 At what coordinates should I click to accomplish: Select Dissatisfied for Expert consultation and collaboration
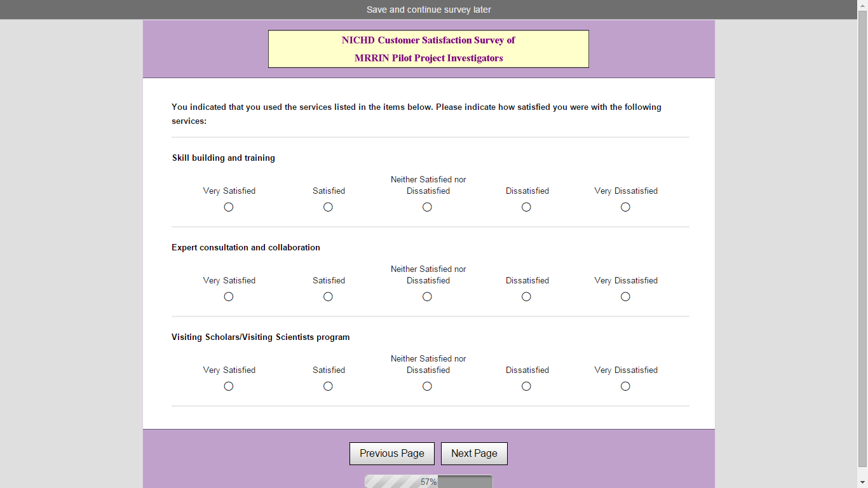[526, 297]
